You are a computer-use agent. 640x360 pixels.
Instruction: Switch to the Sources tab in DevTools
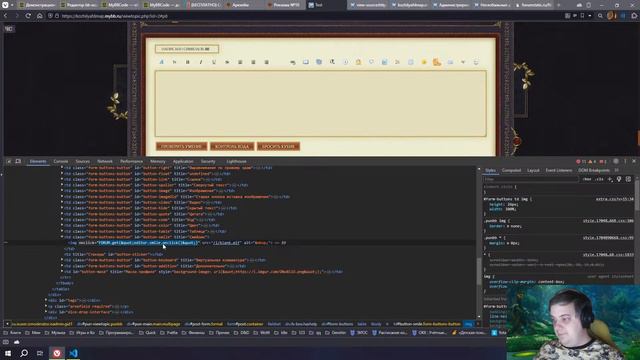click(x=82, y=162)
